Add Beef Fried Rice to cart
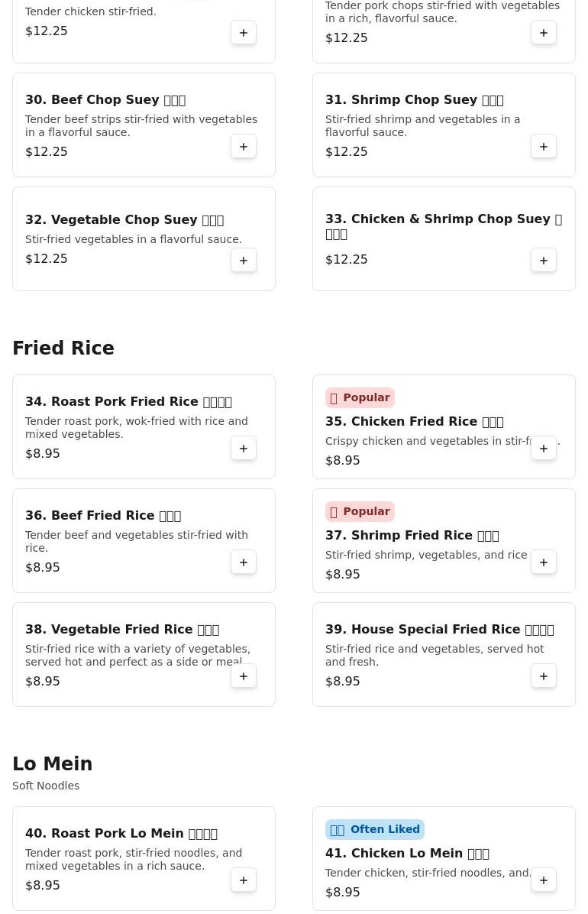Image resolution: width=588 pixels, height=914 pixels. click(x=244, y=562)
